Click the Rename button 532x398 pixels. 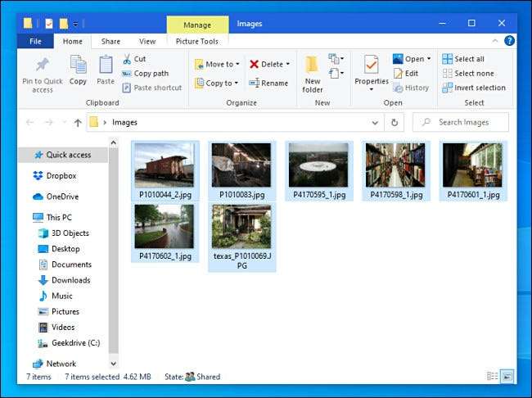point(268,83)
